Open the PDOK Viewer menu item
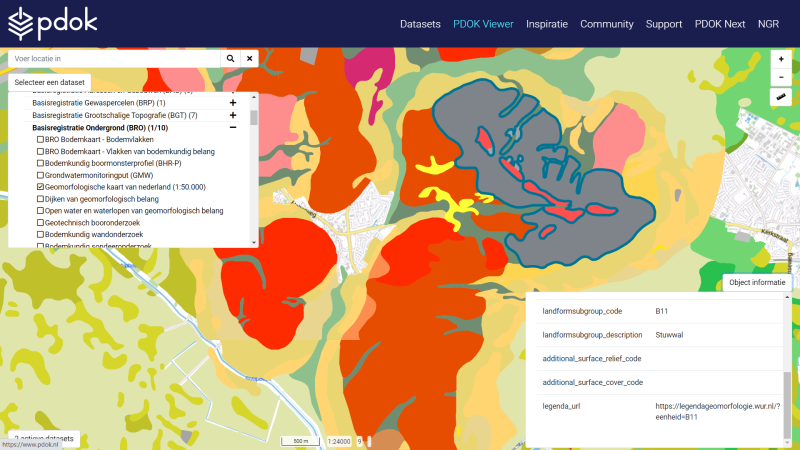Viewport: 800px width, 450px height. (483, 24)
